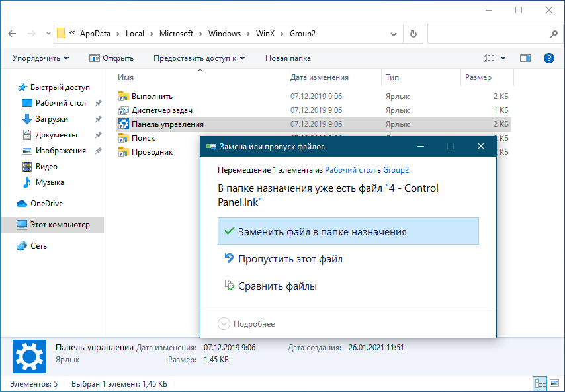Click the search magnifier icon
Image resolution: width=565 pixels, height=392 pixels.
(x=554, y=34)
